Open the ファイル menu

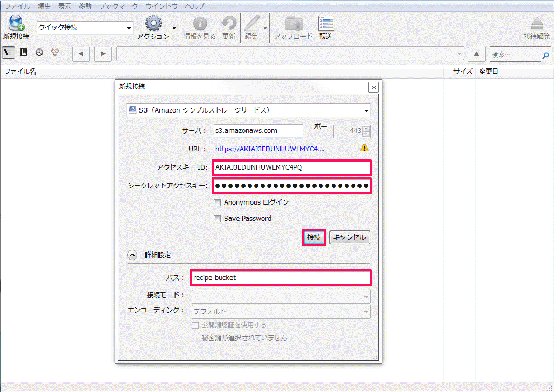click(17, 6)
